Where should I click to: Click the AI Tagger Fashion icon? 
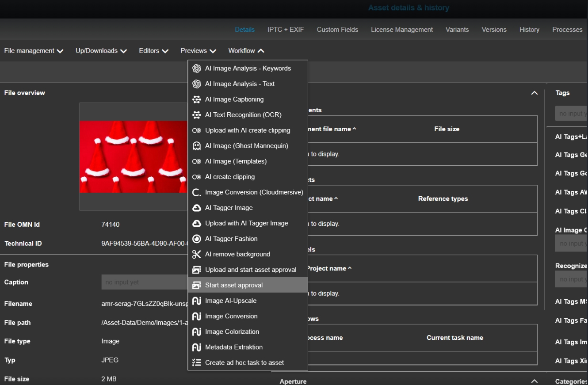197,239
